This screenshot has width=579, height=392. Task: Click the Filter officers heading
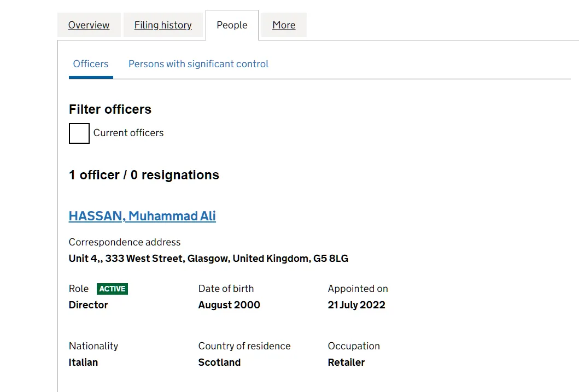[x=110, y=109]
